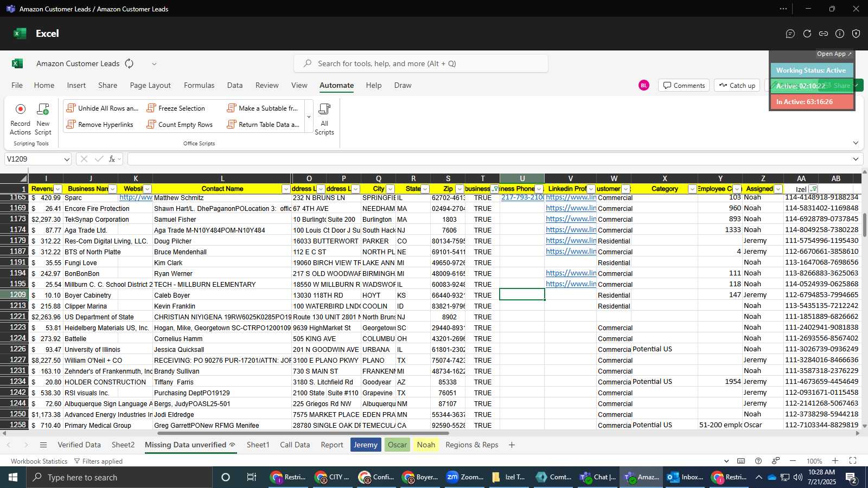Open the Teams more options ellipsis
This screenshot has width=868, height=488.
point(783,9)
